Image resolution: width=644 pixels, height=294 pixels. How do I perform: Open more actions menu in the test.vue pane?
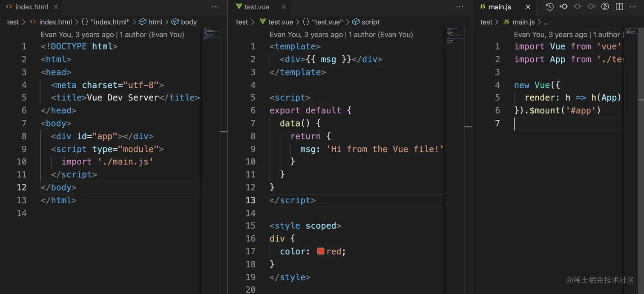tap(460, 7)
